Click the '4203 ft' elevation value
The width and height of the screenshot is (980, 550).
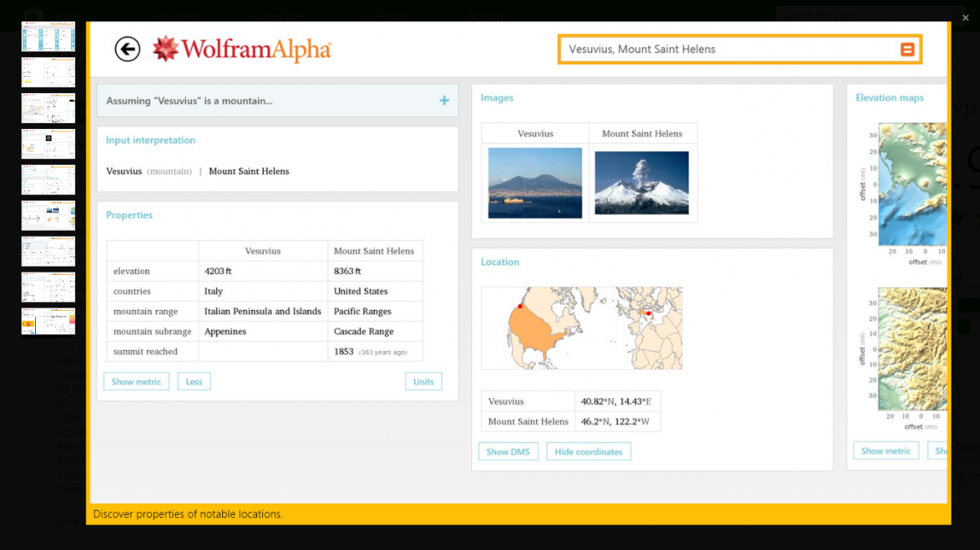tap(219, 271)
